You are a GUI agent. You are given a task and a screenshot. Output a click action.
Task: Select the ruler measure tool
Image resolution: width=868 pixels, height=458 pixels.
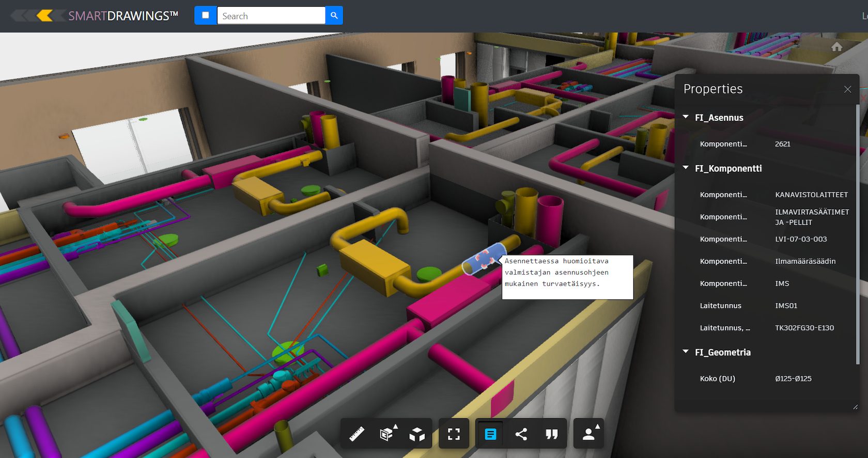pos(357,434)
